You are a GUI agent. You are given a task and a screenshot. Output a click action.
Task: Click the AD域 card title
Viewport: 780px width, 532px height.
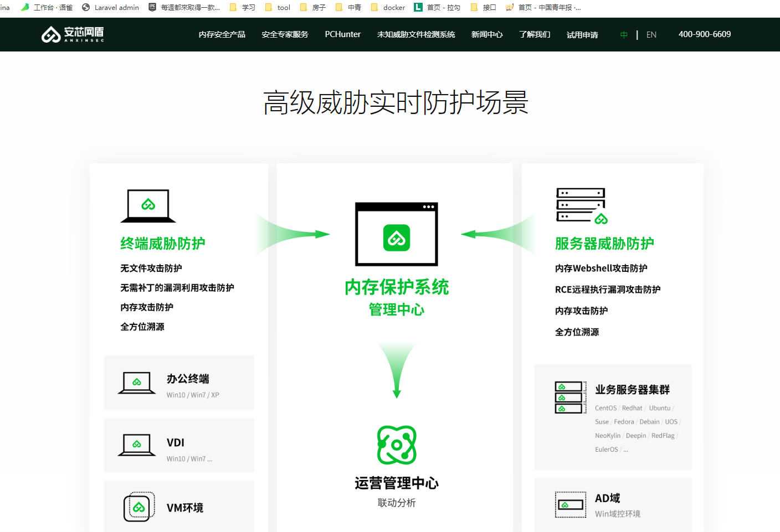tap(608, 498)
